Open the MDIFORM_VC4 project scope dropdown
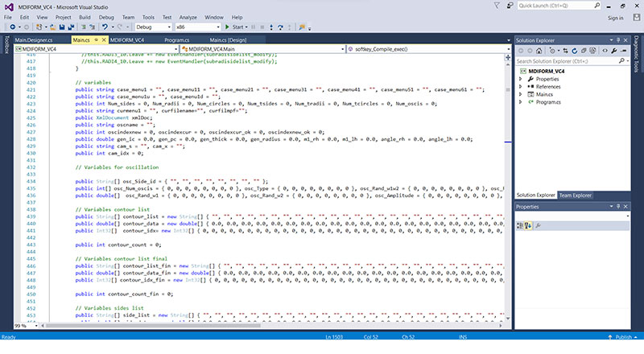The height and width of the screenshot is (354, 644). tap(96, 49)
